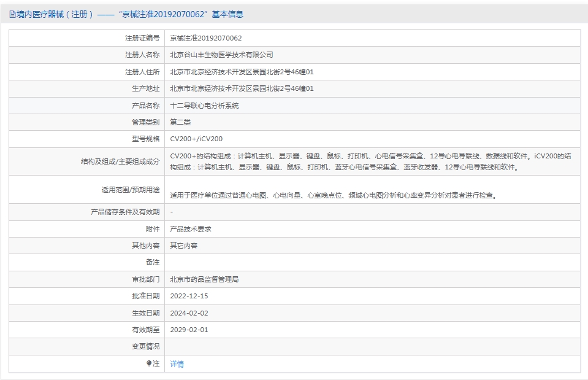588x380 pixels.
Task: Click the 有效期至 label
Action: pyautogui.click(x=146, y=330)
